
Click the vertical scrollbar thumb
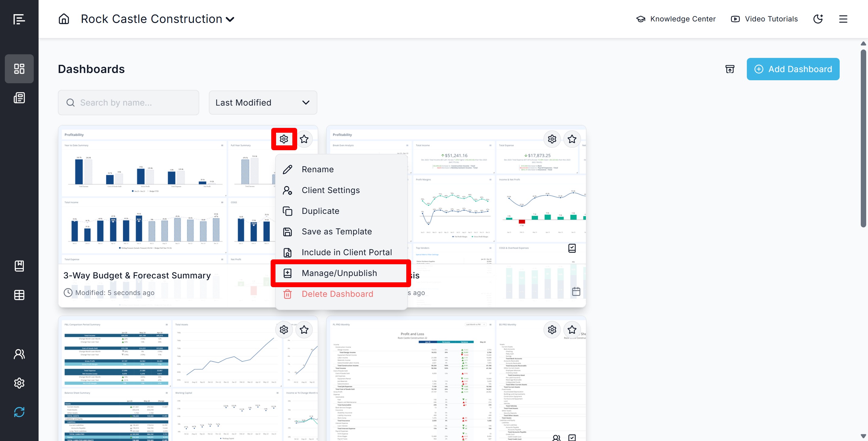pos(863,138)
